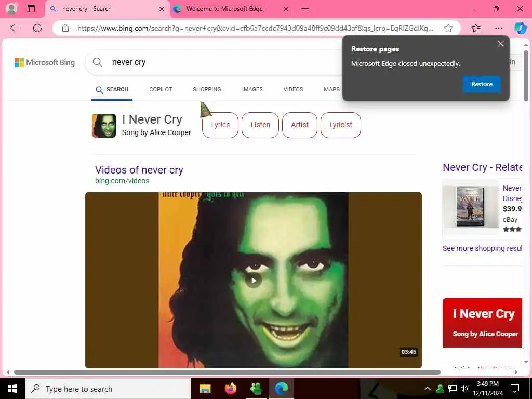Go to Microsoft Bing logo home
532x399 pixels.
click(x=45, y=62)
